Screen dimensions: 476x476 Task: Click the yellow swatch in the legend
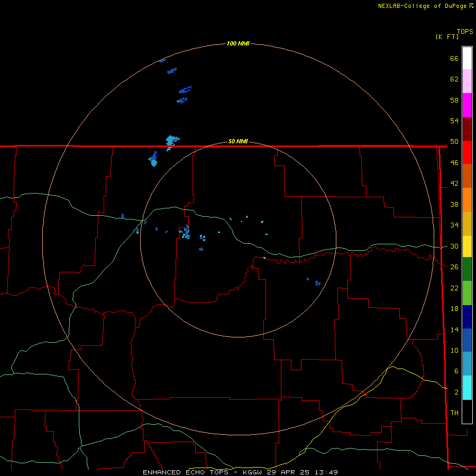click(467, 246)
